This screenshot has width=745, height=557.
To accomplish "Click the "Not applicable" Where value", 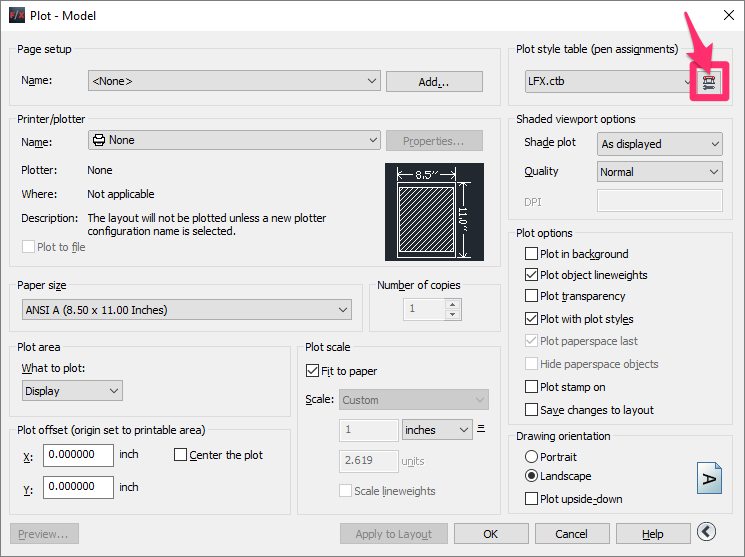I will tap(121, 194).
